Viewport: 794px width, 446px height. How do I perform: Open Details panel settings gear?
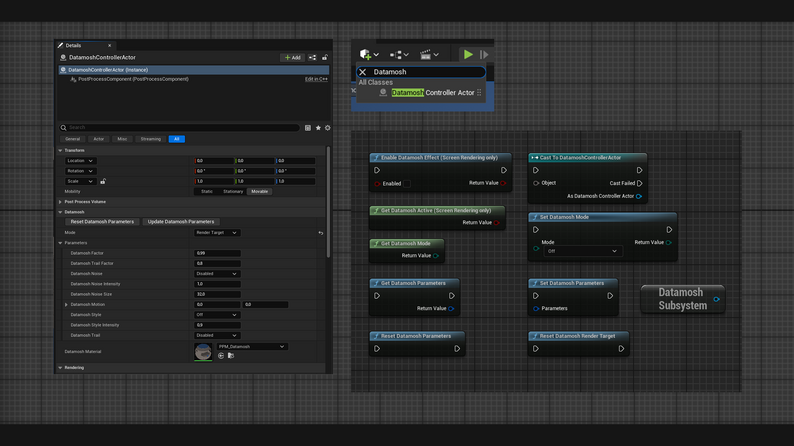coord(327,128)
